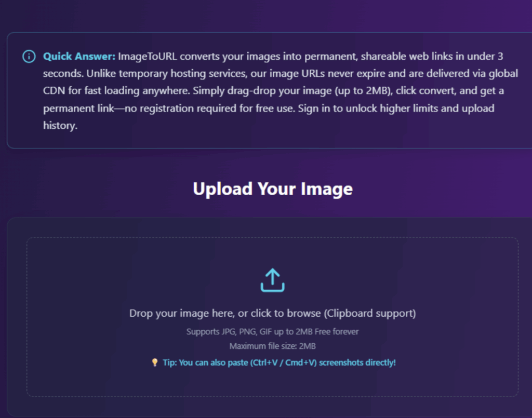Click the "Upload Your Image" heading

272,188
